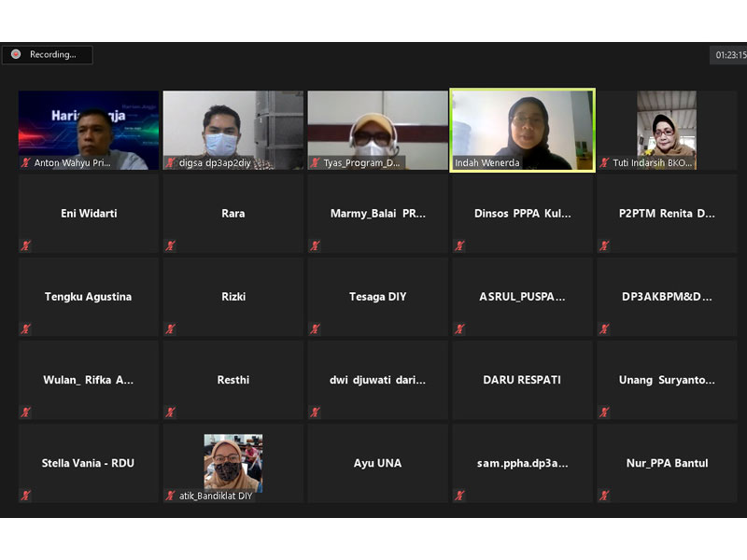
Task: Select the digsa dp3ap2diy video tile
Action: tap(233, 130)
